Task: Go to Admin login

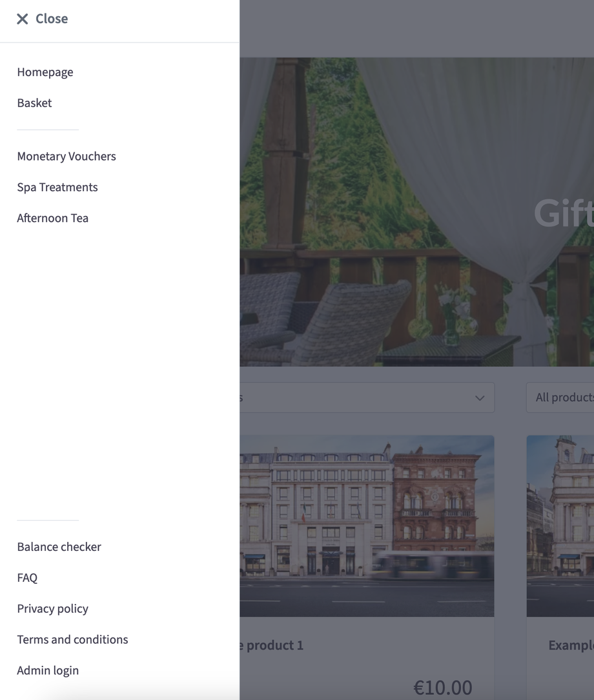Action: 48,670
